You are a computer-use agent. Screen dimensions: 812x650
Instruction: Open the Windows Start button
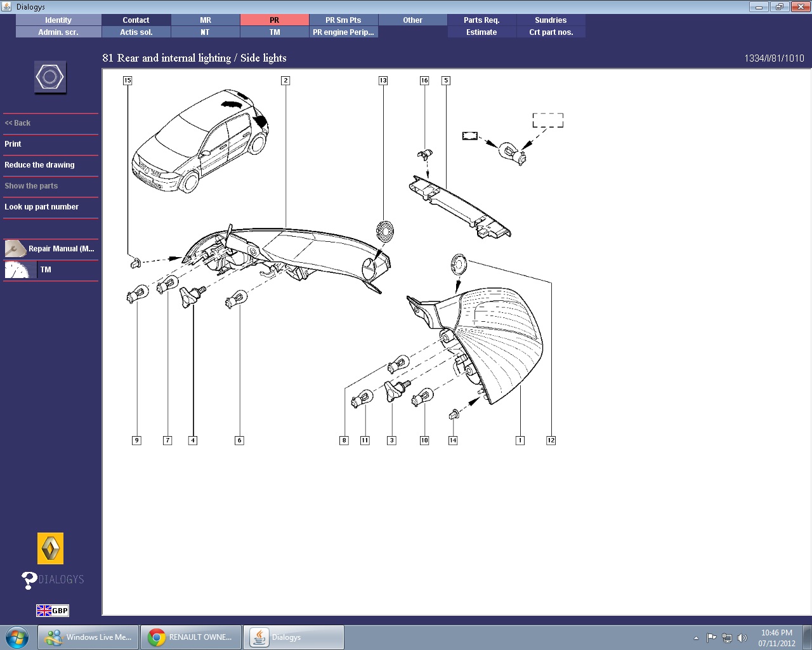[17, 637]
